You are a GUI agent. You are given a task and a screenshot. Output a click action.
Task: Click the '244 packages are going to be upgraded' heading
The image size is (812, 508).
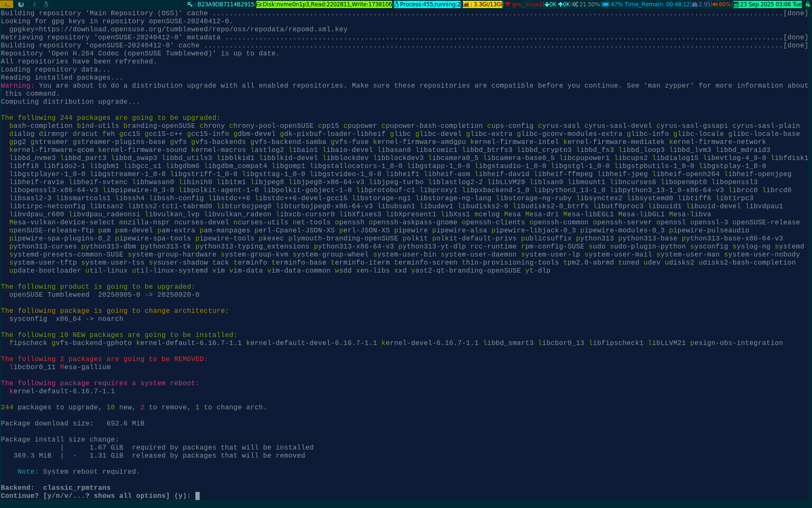(110, 118)
